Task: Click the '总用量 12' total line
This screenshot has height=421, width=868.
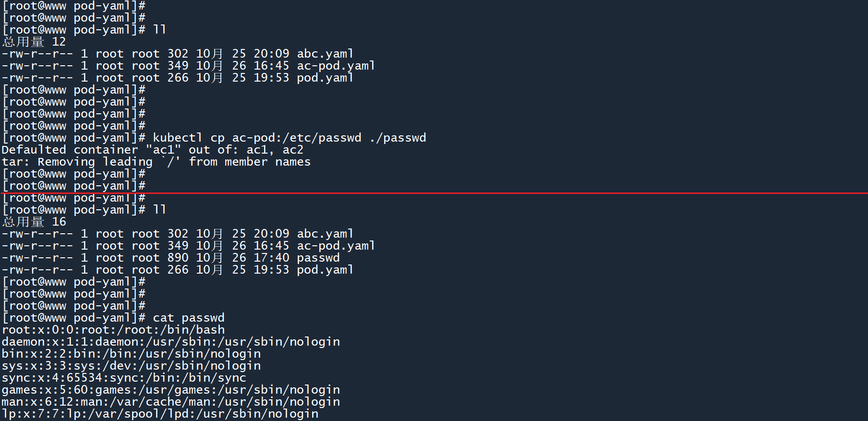Action: point(34,42)
